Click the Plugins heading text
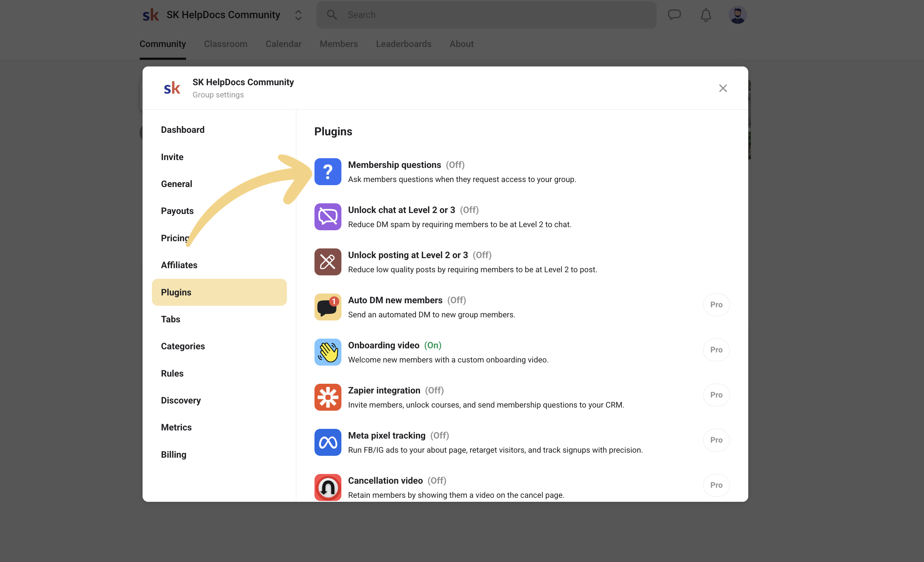 pyautogui.click(x=333, y=132)
